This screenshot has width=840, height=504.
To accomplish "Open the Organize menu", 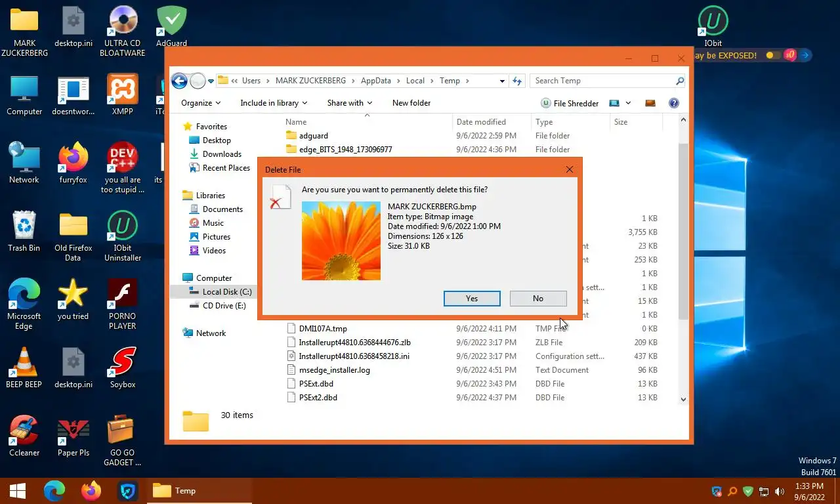I will click(201, 103).
